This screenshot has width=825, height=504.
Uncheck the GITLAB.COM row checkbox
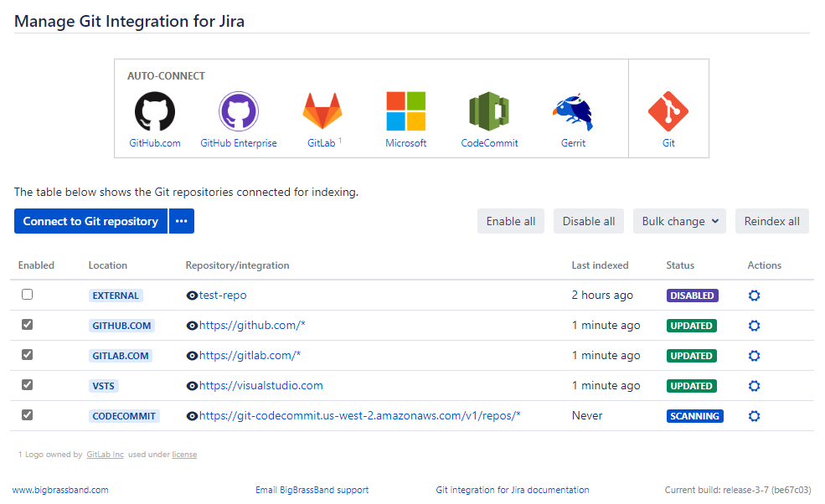[28, 355]
